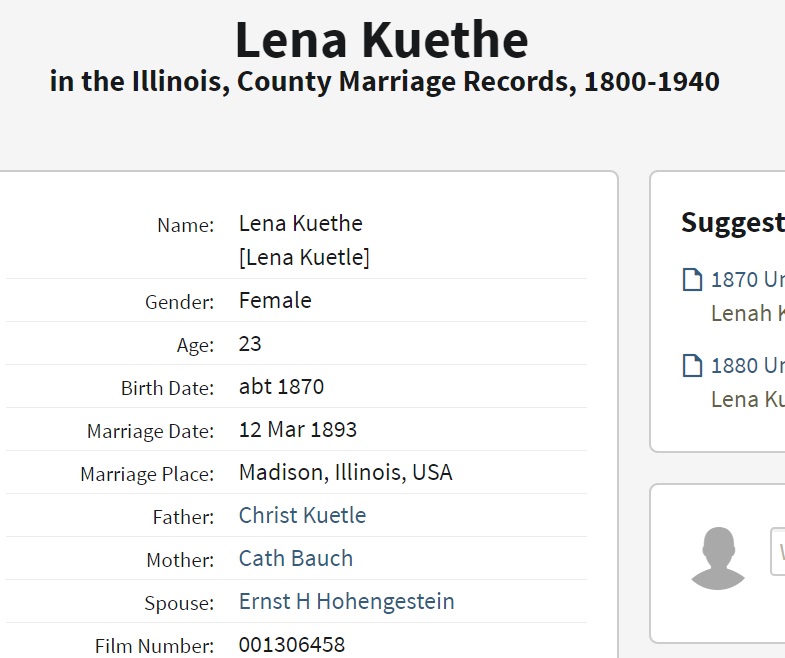Click the Illinois County Marriage Records subtitle

pos(384,82)
